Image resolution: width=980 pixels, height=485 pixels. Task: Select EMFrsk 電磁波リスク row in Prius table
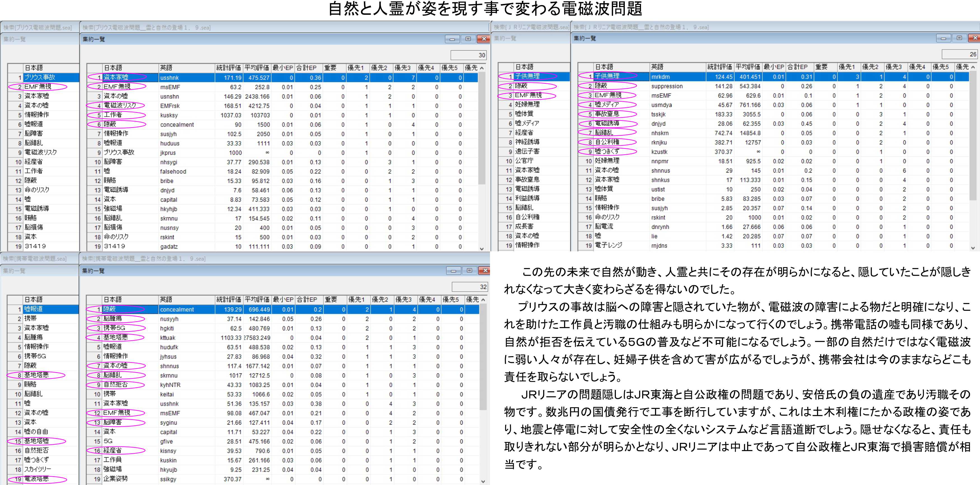(x=170, y=106)
